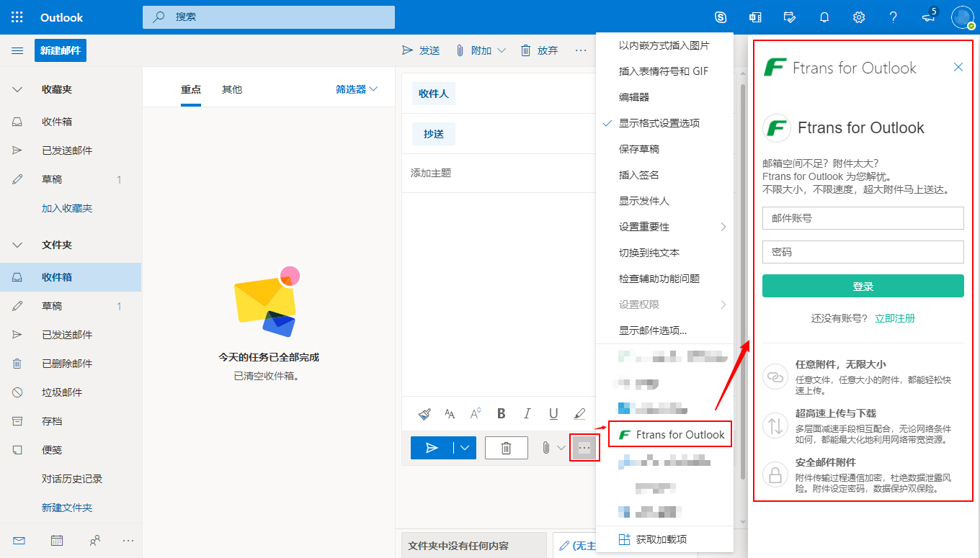Toggle the hamburger navigation pane
Screen dimensions: 980x558
point(17,50)
